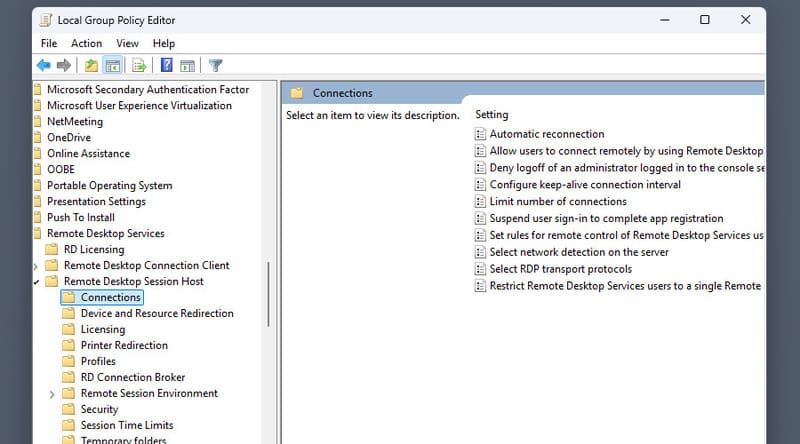Click the Up One Level folder icon

point(92,66)
